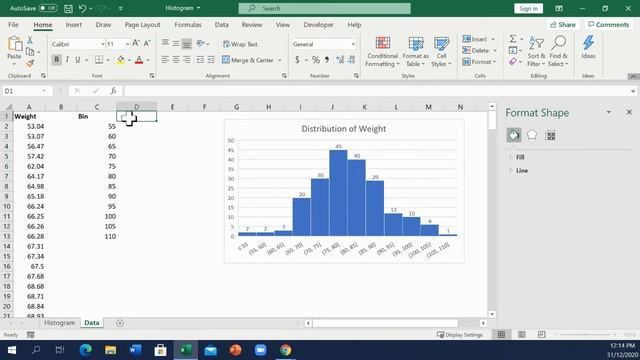This screenshot has height=360, width=640.
Task: Open the General number format dropdown
Action: 353,44
